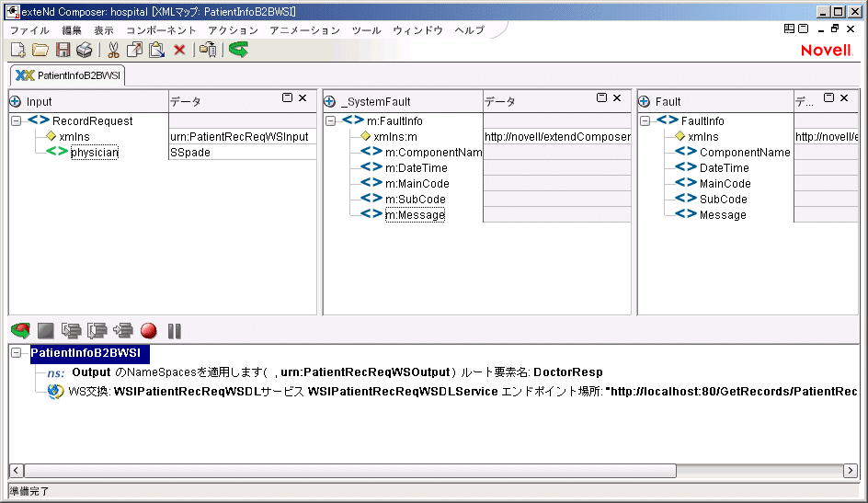Open the ウィンドウ menu

pyautogui.click(x=418, y=30)
